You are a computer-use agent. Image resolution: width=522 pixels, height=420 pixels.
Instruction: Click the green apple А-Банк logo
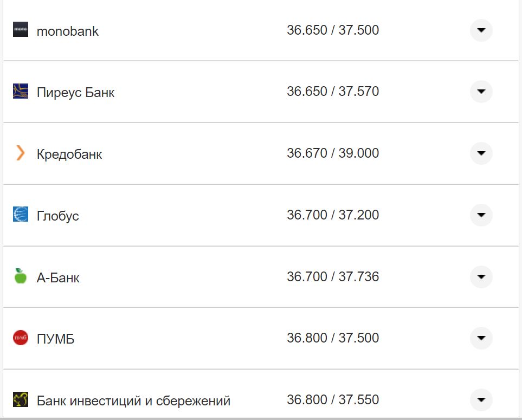click(x=21, y=276)
